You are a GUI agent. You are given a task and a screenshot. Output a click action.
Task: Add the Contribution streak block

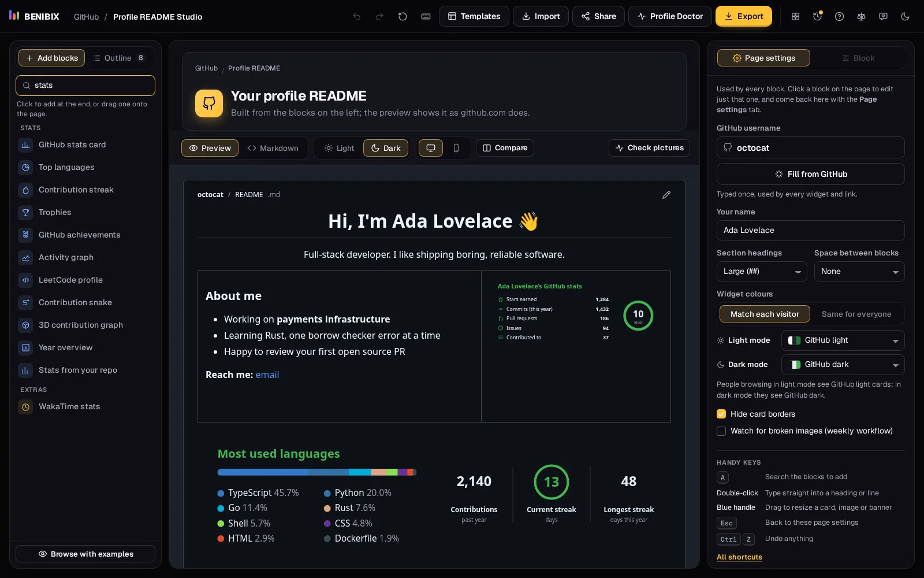(85, 190)
